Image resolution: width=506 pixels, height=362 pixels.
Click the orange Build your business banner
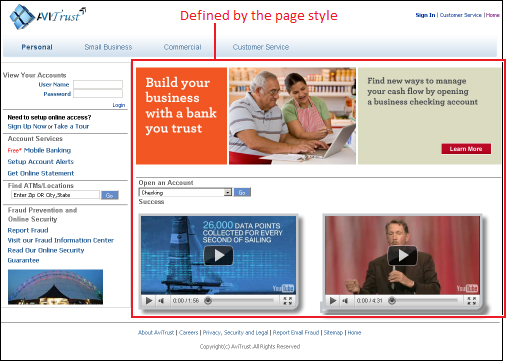click(181, 116)
